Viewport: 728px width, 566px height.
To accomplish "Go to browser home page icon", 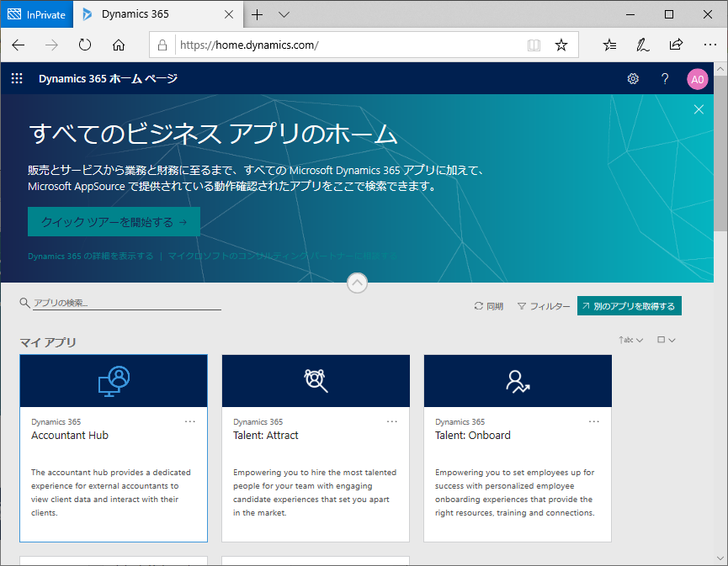I will click(119, 45).
